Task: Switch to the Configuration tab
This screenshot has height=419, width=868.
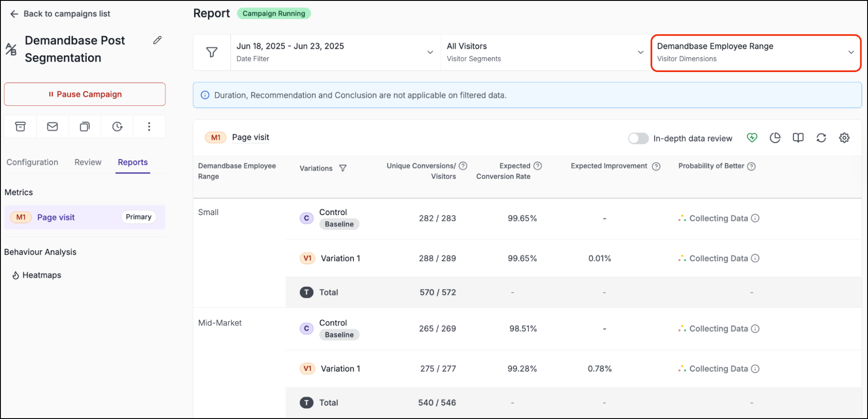Action: 33,162
